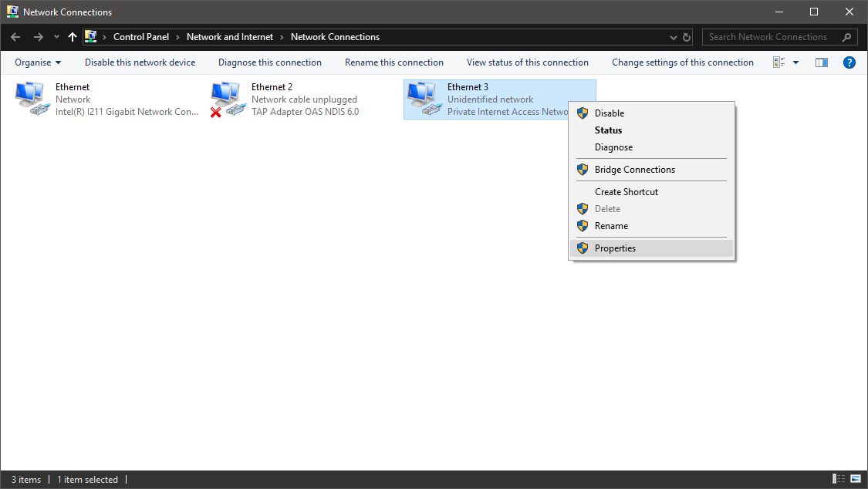Click the Forward navigation arrow
868x489 pixels.
pos(39,37)
